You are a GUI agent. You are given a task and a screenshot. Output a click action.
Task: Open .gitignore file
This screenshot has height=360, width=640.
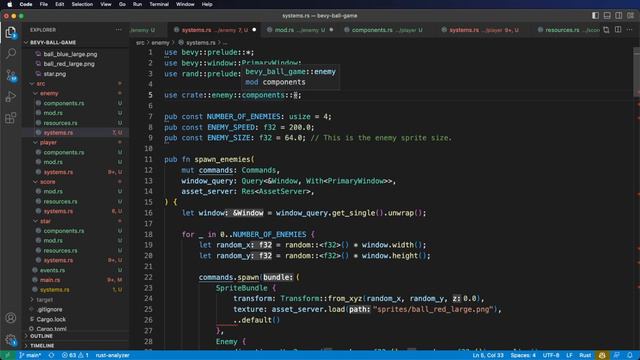tap(50, 309)
